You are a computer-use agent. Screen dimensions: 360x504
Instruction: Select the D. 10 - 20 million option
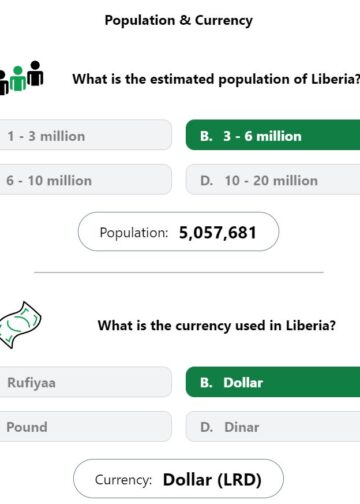point(273,179)
